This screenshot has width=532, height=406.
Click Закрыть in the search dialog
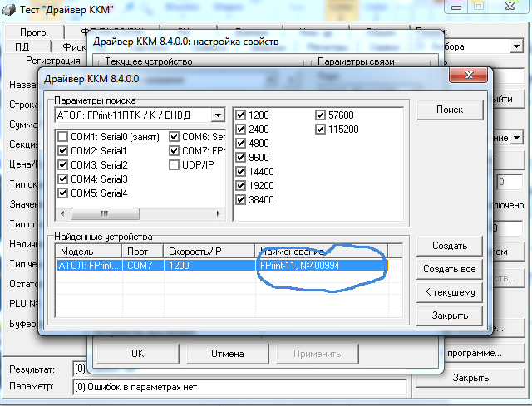point(450,316)
